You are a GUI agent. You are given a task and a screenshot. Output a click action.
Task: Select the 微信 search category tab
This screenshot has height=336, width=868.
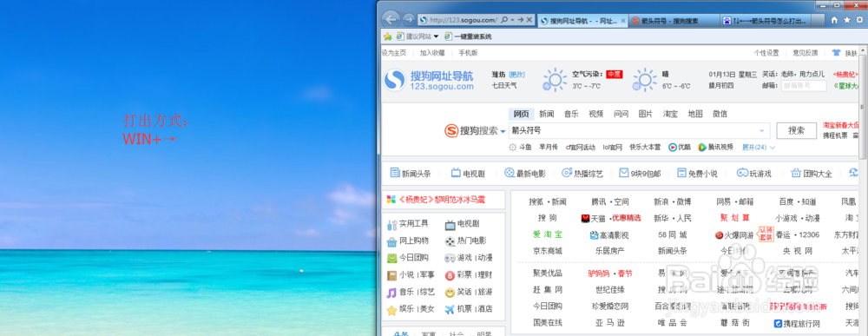[720, 114]
